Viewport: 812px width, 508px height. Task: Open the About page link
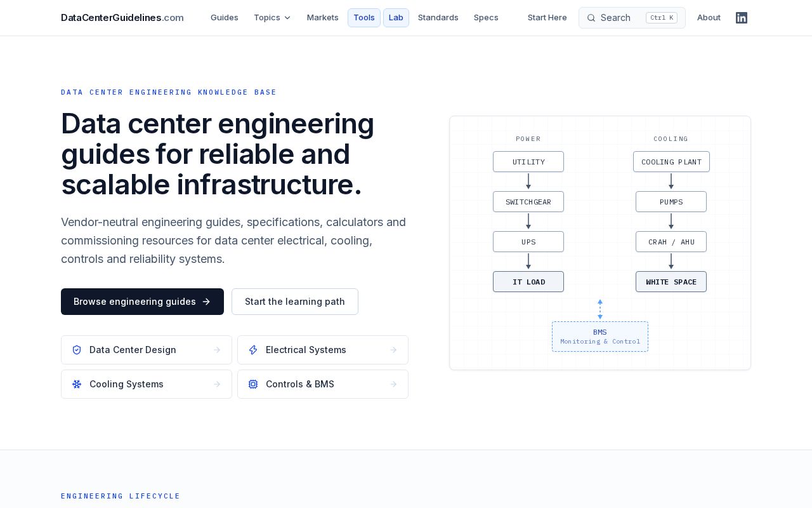tap(709, 18)
